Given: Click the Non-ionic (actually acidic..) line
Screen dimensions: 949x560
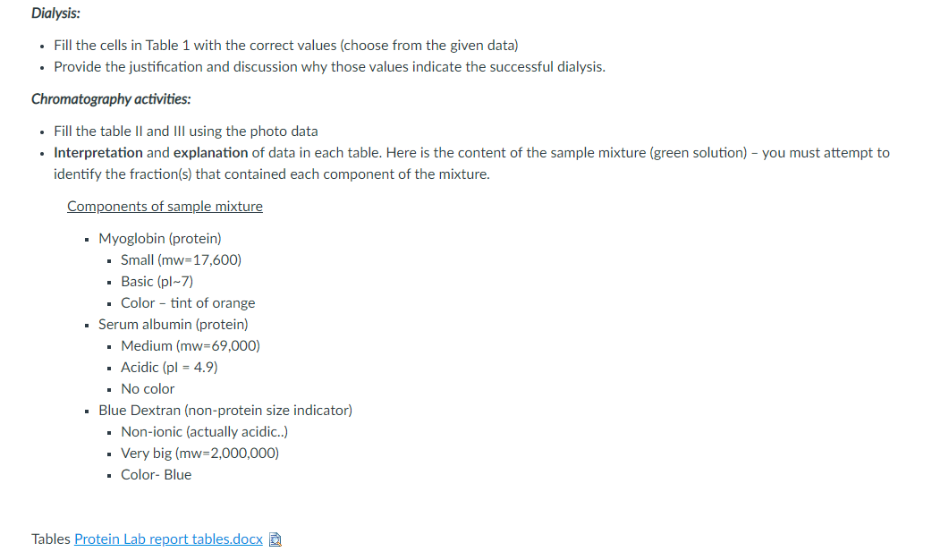Looking at the screenshot, I should point(204,432).
